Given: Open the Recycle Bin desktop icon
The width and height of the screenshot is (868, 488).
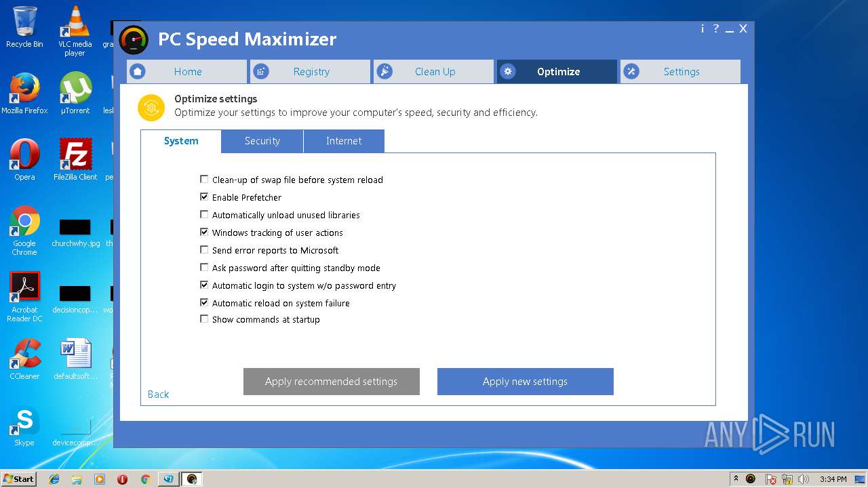Looking at the screenshot, I should click(24, 27).
